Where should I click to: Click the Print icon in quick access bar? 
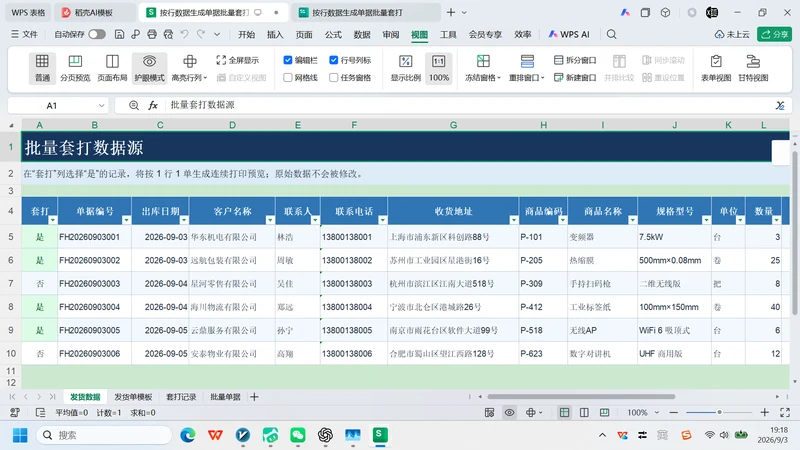tap(152, 34)
